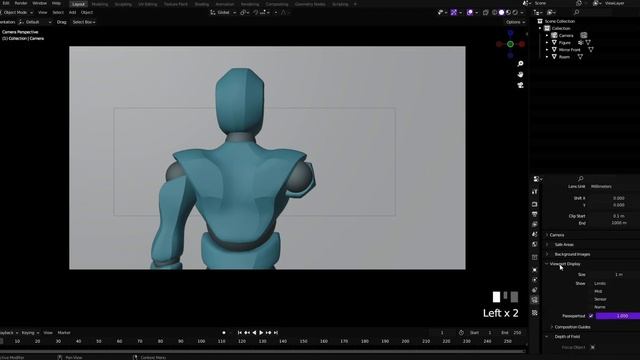Click camera data icon beside Camera in outliner
Viewport: 640px width, 360px height.
click(584, 36)
